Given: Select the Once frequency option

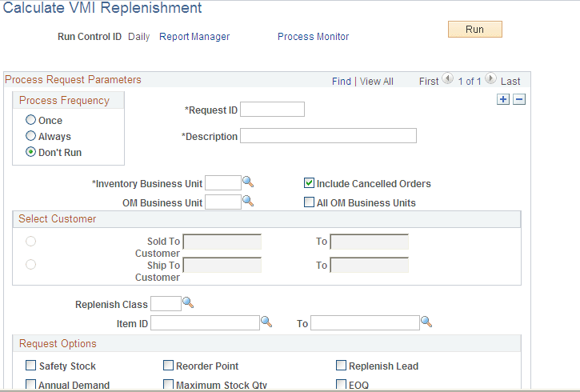Looking at the screenshot, I should pos(30,120).
